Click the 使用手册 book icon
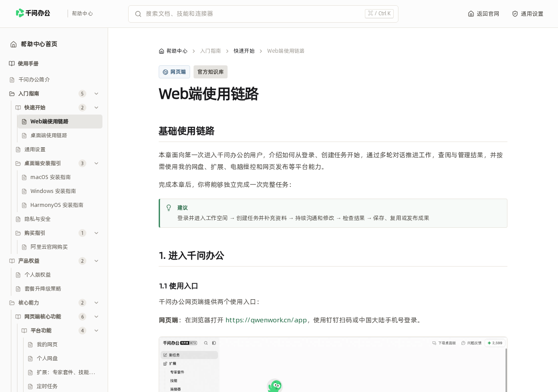Viewport: 558px width, 392px height. tap(12, 64)
